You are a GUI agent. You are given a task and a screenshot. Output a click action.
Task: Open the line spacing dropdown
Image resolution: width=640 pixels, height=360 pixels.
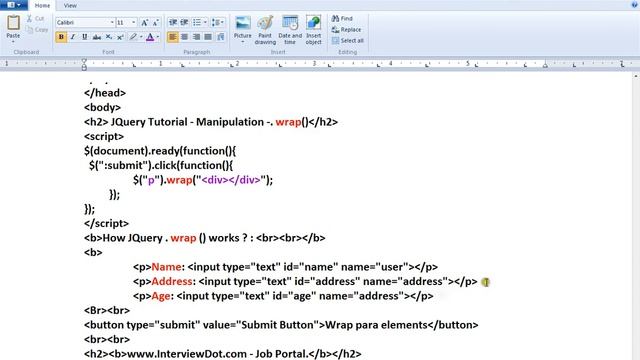(x=218, y=22)
